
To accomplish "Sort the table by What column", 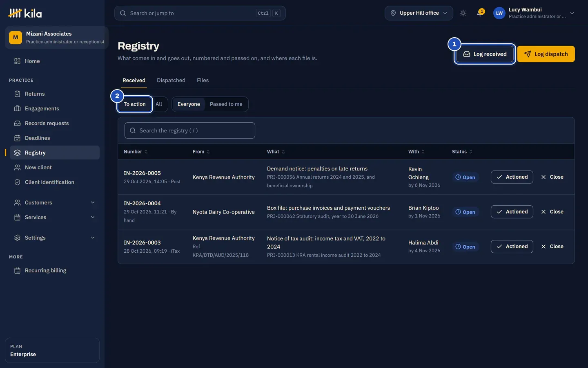I will point(276,152).
